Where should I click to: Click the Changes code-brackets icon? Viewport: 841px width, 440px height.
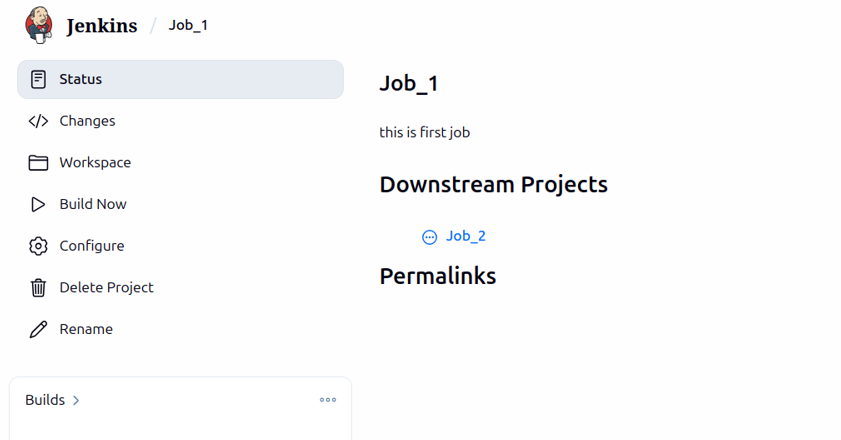point(38,121)
